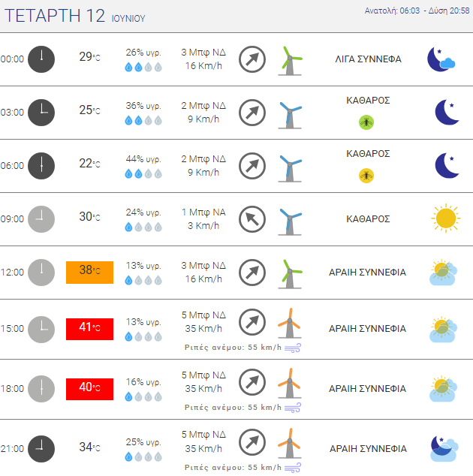Click the partly cloudy sun icon at 15:00
Viewport: 473px width, 476px height.
click(443, 329)
